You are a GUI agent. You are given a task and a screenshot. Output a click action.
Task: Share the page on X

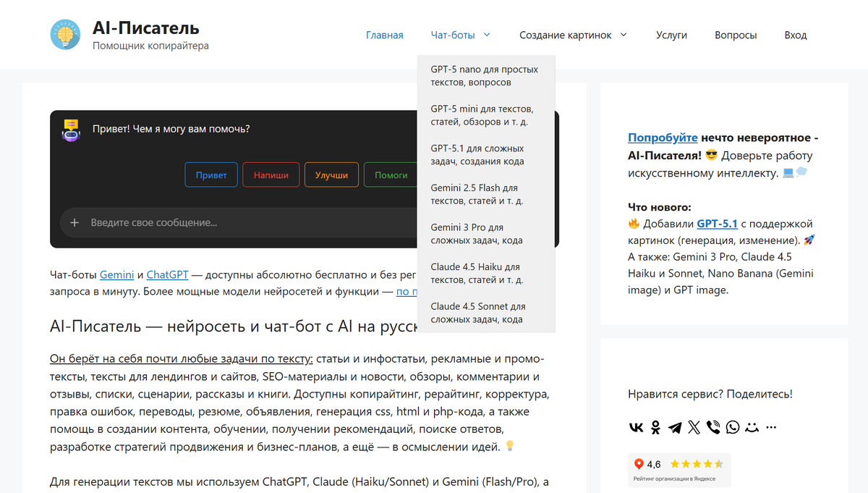point(694,427)
